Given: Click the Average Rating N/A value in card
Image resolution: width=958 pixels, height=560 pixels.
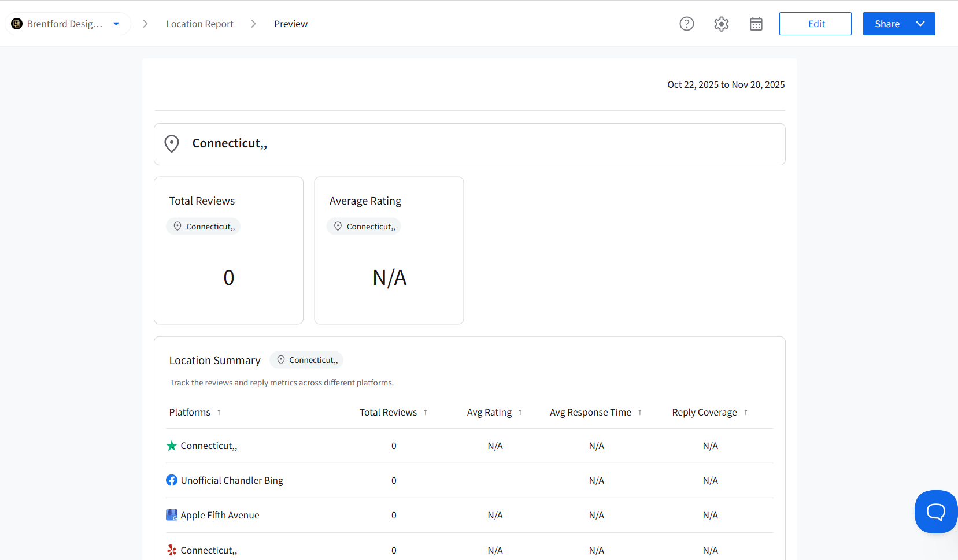Looking at the screenshot, I should (390, 278).
